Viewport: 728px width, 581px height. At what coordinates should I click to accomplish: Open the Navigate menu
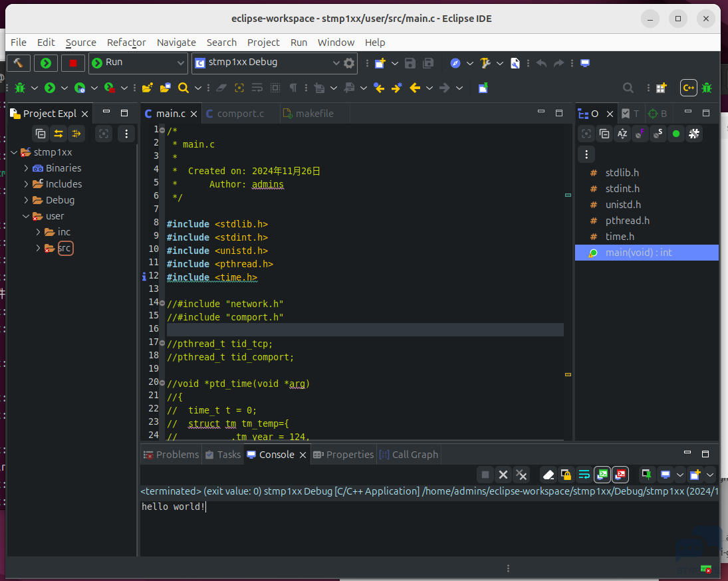[x=176, y=43]
